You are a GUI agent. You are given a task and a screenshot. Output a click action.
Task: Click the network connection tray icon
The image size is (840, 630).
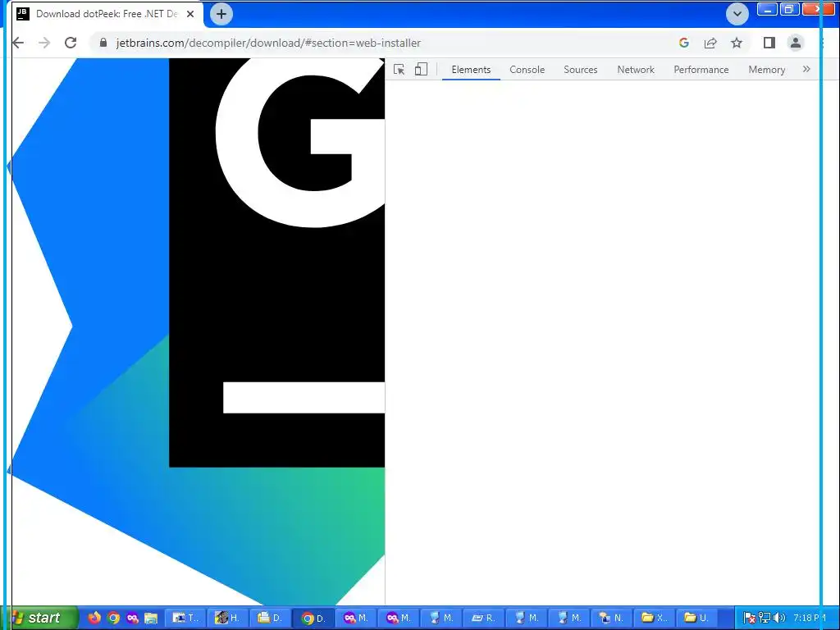point(765,619)
